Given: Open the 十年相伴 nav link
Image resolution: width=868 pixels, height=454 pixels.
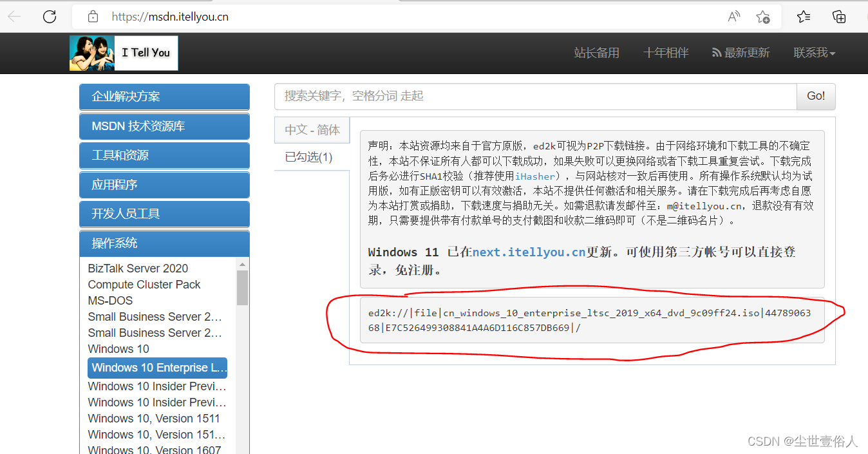Looking at the screenshot, I should [666, 53].
